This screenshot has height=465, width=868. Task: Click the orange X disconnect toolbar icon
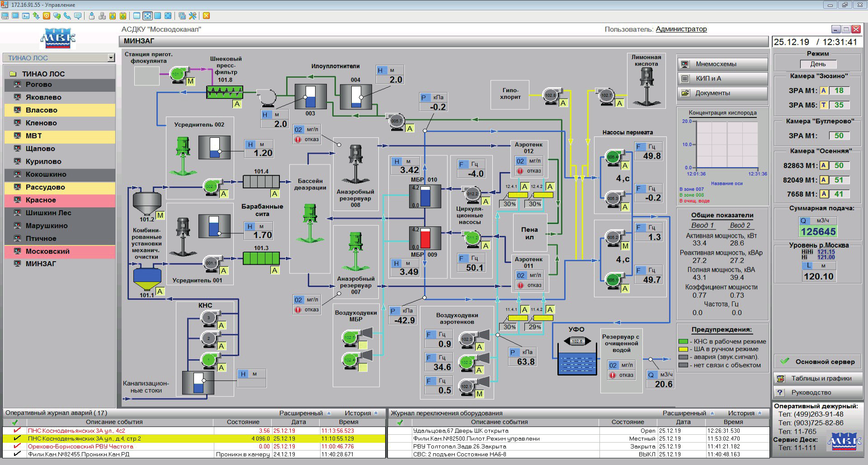[x=206, y=16]
